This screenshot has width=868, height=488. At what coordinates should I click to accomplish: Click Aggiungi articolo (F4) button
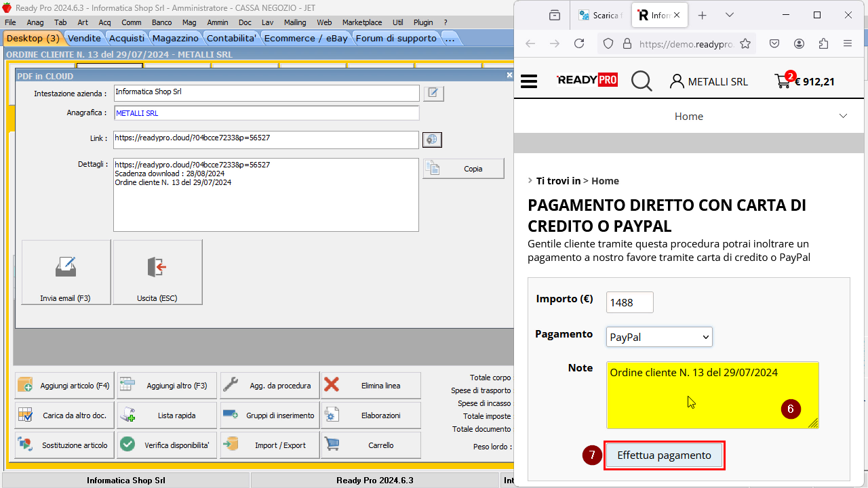pos(64,386)
